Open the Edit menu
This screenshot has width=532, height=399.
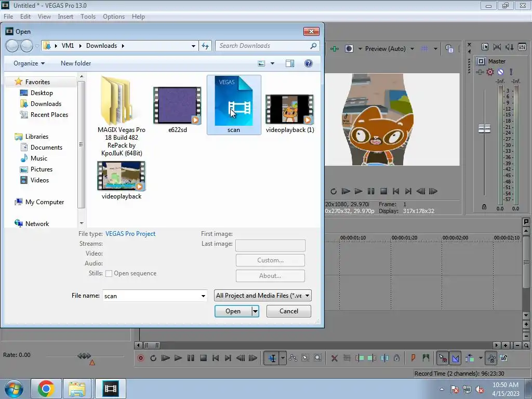click(x=25, y=16)
